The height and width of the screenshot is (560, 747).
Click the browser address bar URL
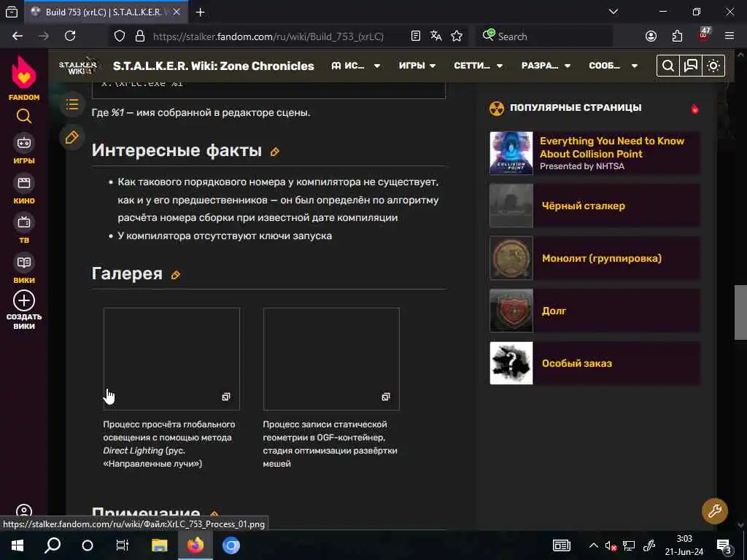click(268, 36)
